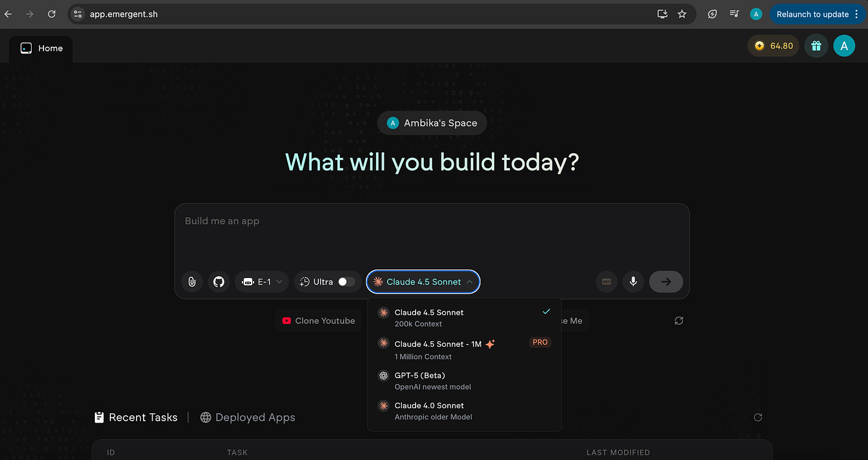Viewport: 868px width, 460px height.
Task: Click the paperclip attach file icon
Action: [192, 282]
